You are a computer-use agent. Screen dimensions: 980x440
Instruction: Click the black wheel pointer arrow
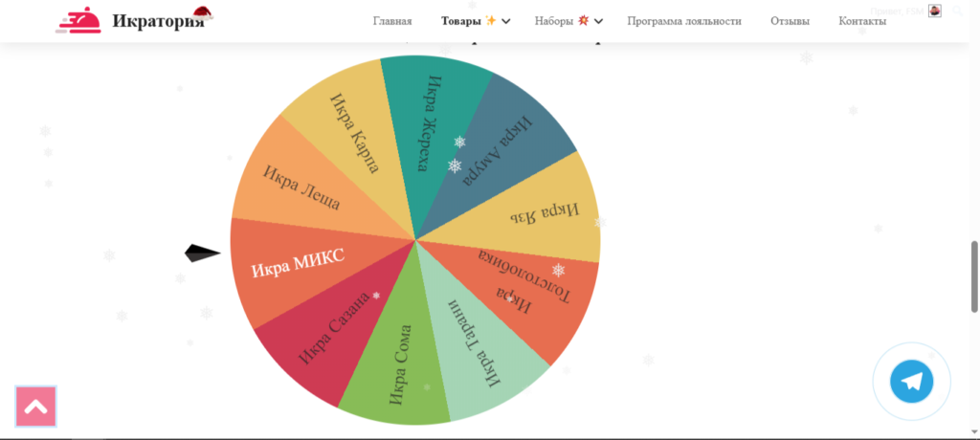click(x=202, y=253)
